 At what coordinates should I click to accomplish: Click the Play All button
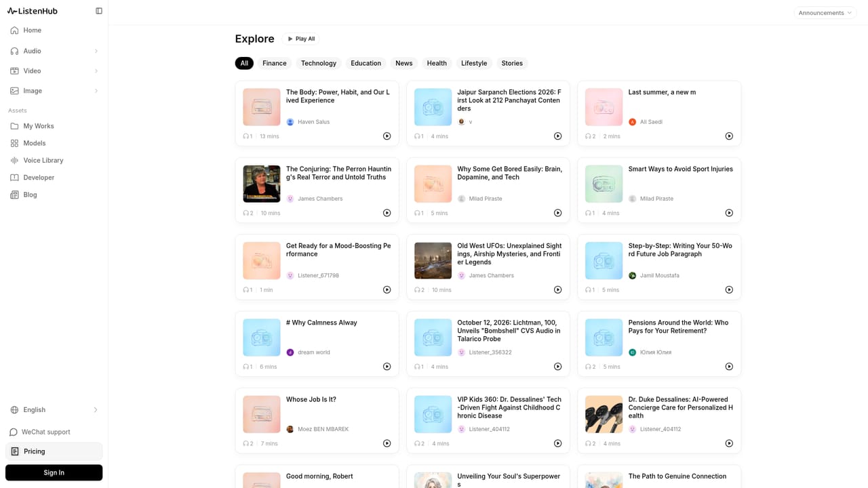point(301,39)
